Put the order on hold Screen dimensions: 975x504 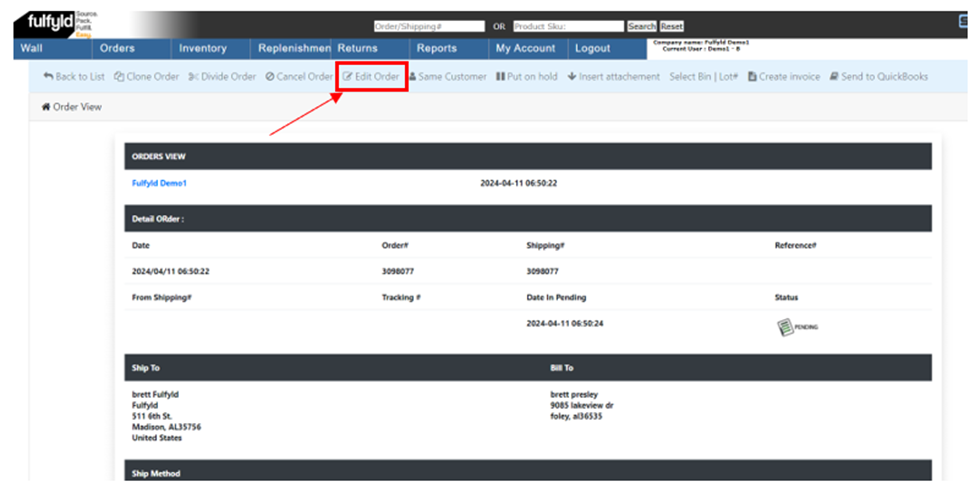click(527, 77)
